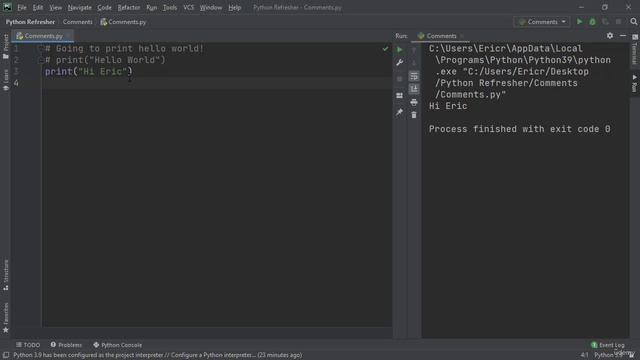Toggle tool window bars at status corner
The width and height of the screenshot is (640, 360).
coord(6,356)
